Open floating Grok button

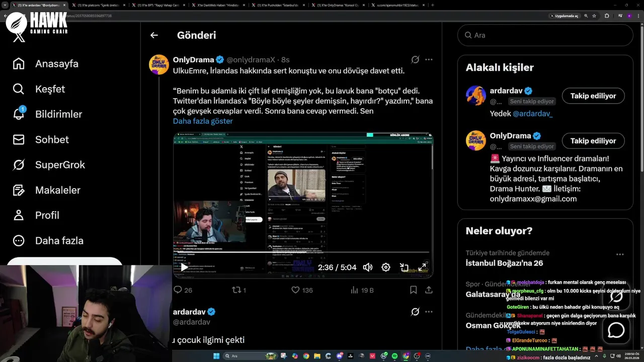click(616, 297)
